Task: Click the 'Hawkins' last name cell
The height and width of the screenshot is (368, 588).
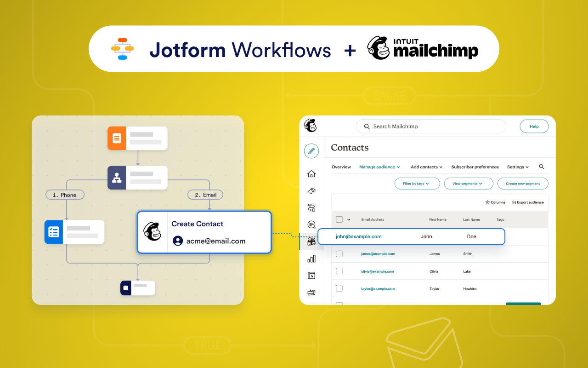Action: (x=469, y=289)
